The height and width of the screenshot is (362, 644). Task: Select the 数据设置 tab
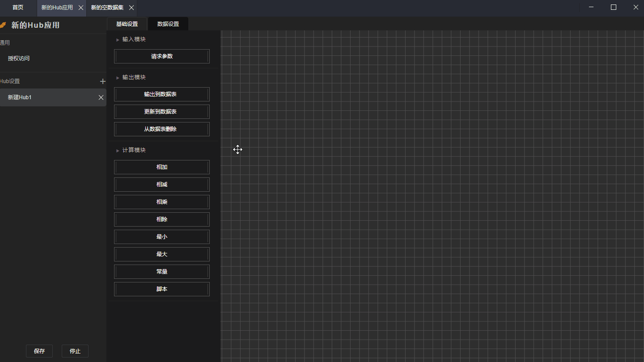[x=168, y=24]
